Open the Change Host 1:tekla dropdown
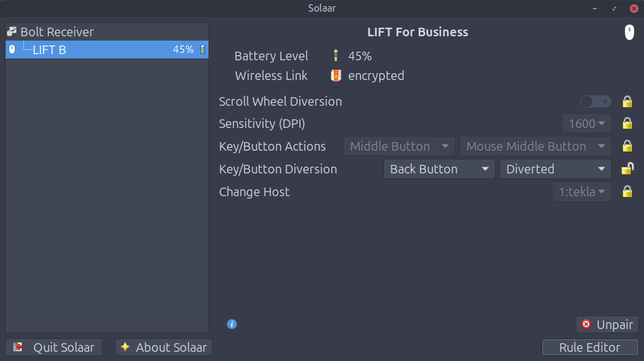 coord(582,192)
